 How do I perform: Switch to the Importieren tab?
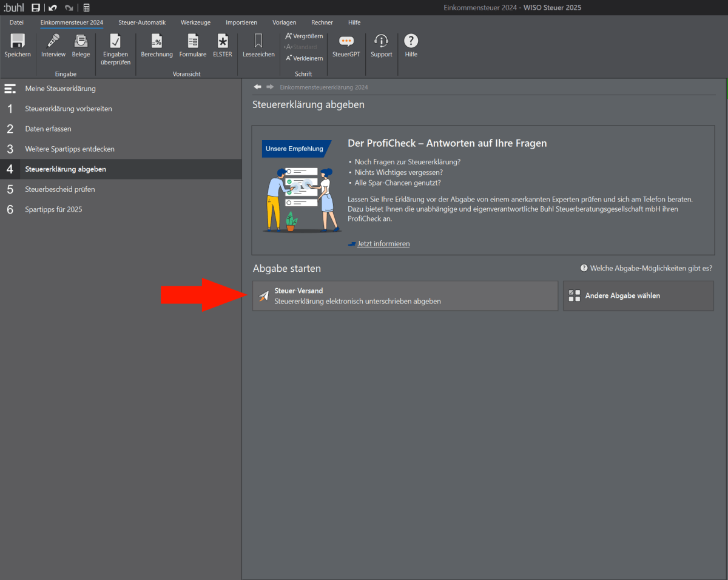(x=241, y=22)
